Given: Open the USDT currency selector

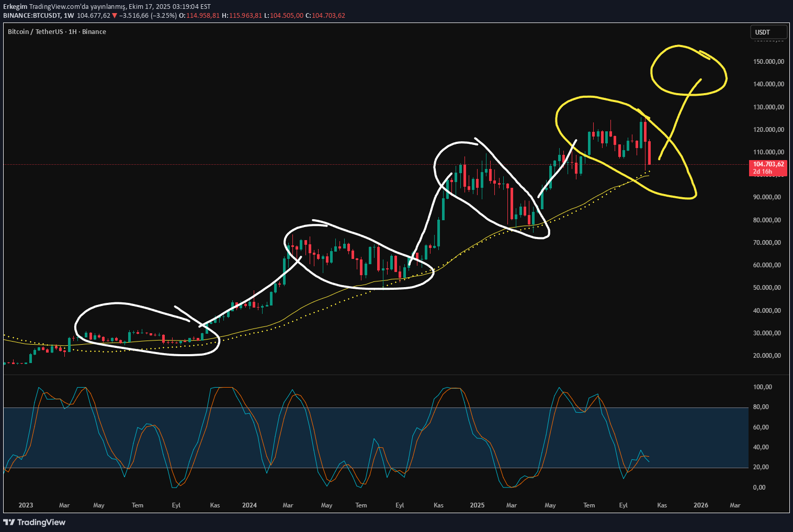Looking at the screenshot, I should coord(768,32).
